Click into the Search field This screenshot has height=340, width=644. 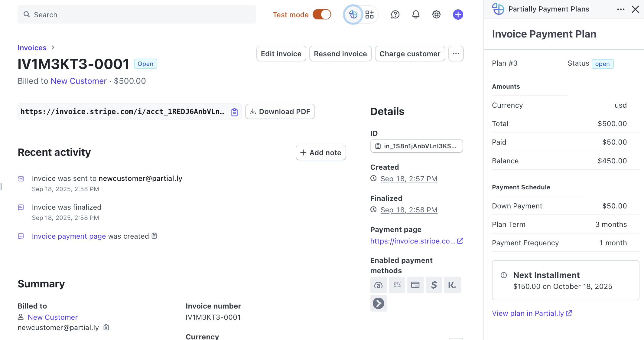click(x=137, y=15)
